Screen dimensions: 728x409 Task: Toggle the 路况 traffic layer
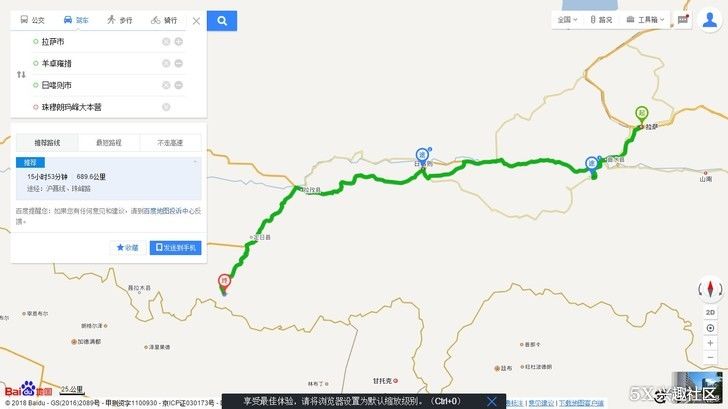pos(601,19)
